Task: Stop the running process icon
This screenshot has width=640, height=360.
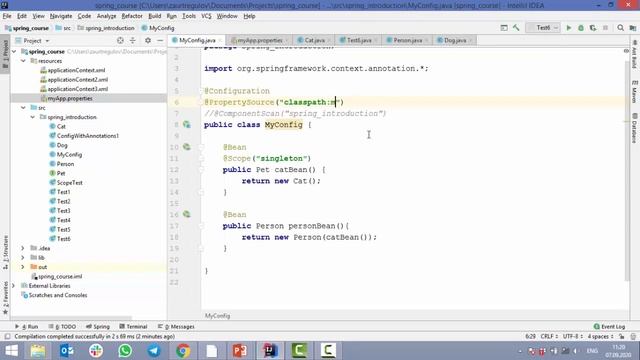Action: tap(605, 28)
